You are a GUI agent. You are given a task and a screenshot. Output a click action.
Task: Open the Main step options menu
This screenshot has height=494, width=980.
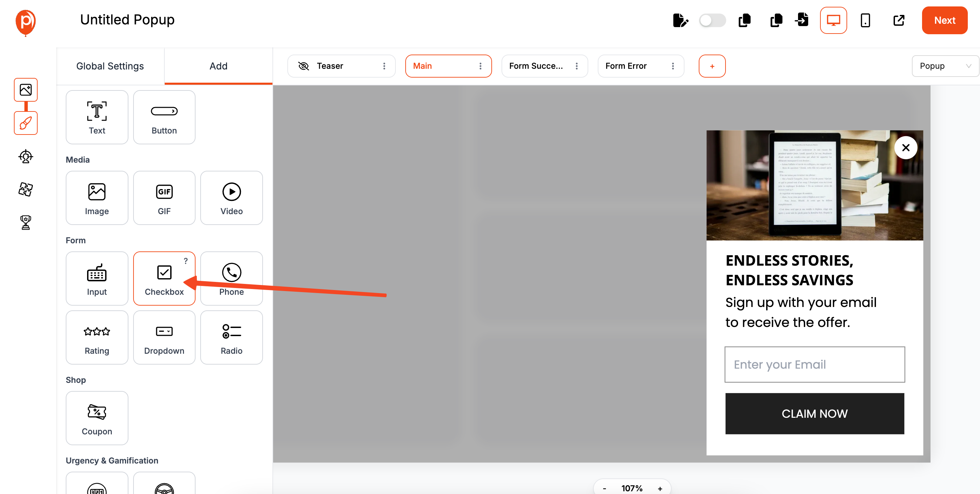tap(481, 66)
